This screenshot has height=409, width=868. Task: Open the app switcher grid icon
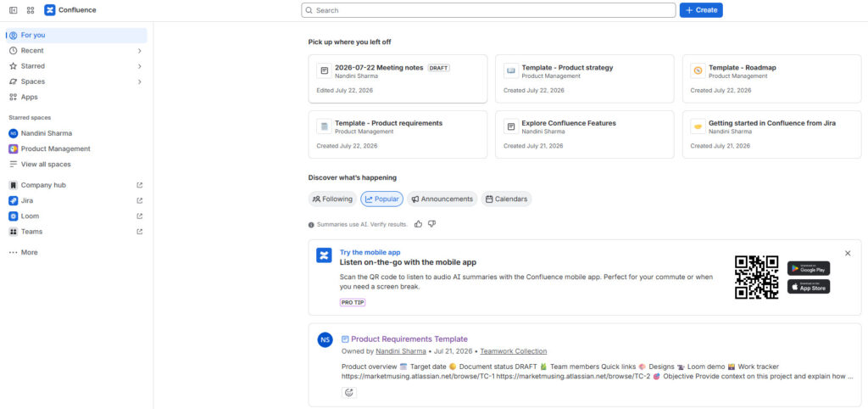pyautogui.click(x=31, y=10)
